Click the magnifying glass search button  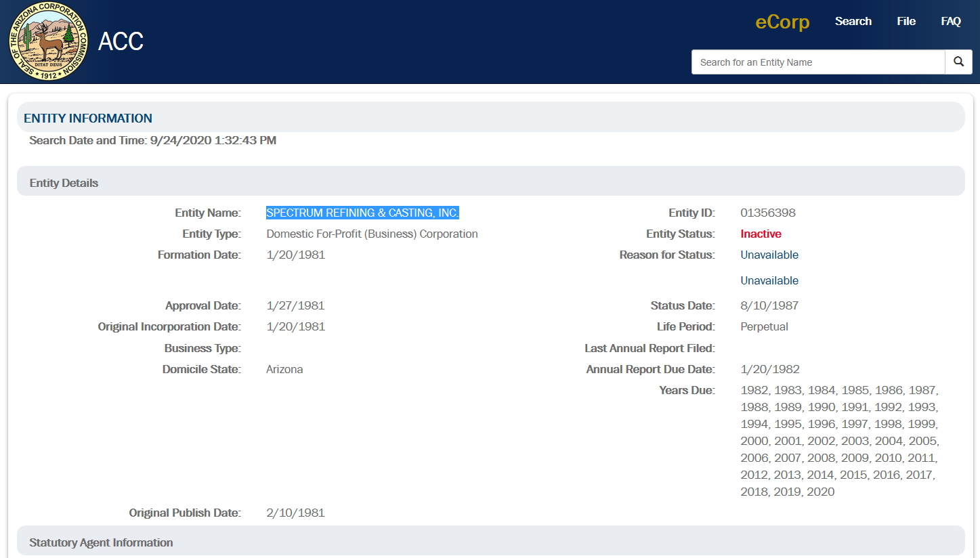click(x=958, y=62)
